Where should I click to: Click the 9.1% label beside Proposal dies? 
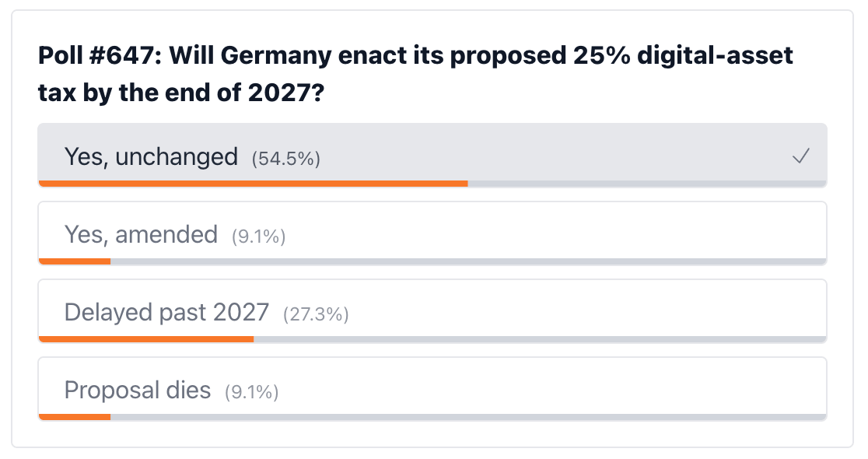pyautogui.click(x=251, y=392)
